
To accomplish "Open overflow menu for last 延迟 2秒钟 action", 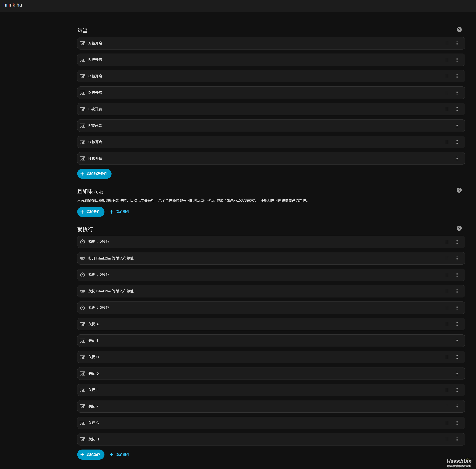I will click(x=457, y=308).
